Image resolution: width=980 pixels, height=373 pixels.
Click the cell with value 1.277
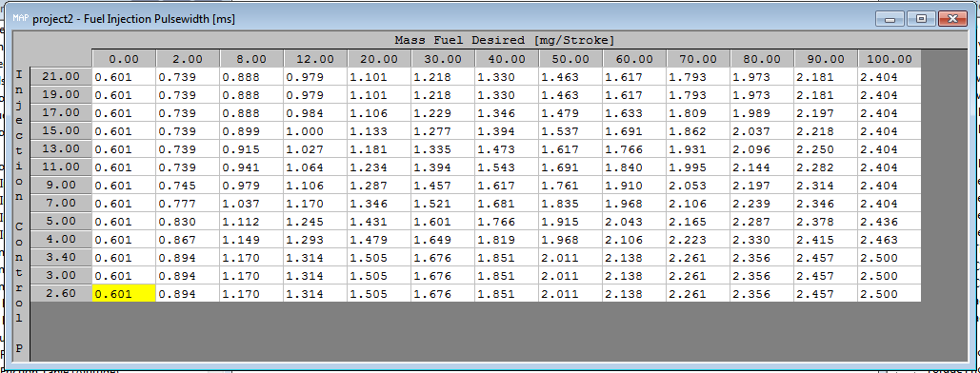pos(443,131)
